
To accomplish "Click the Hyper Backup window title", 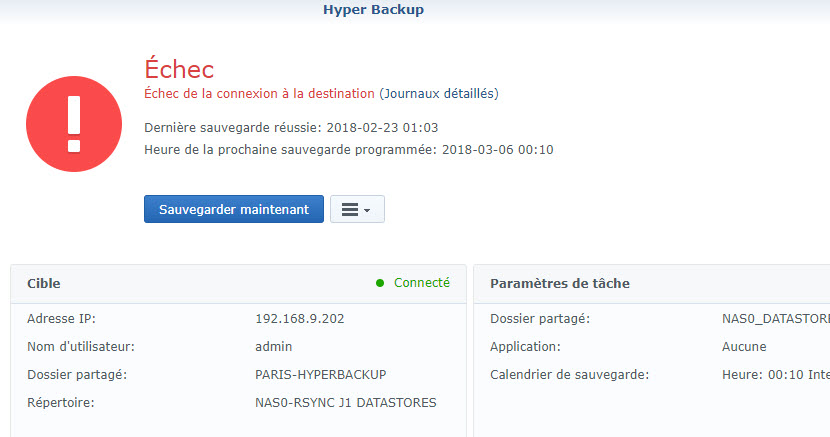I will pos(373,10).
